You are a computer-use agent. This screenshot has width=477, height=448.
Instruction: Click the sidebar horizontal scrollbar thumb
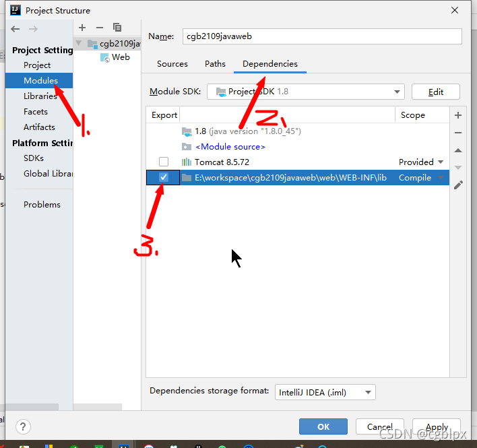32,407
